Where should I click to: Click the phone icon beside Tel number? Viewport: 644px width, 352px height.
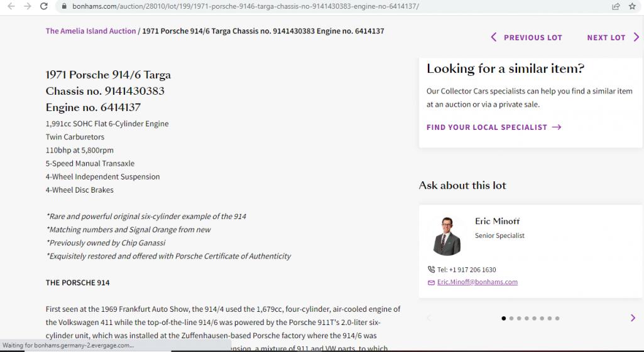click(431, 270)
